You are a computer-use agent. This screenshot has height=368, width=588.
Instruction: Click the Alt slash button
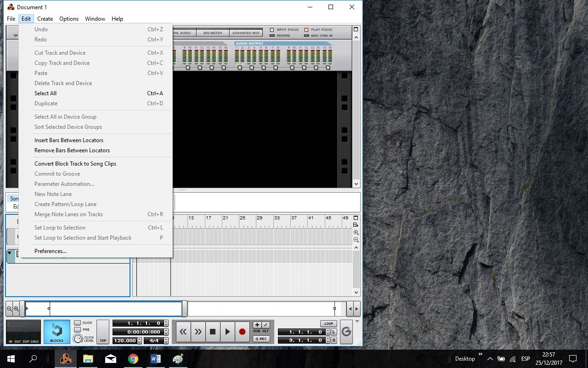pyautogui.click(x=266, y=325)
